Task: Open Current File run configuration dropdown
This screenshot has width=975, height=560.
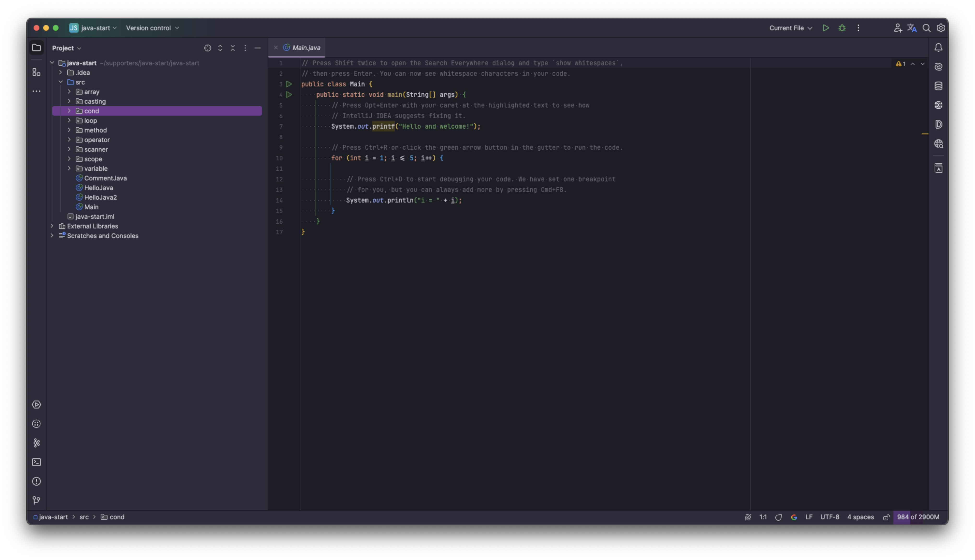Action: 791,28
